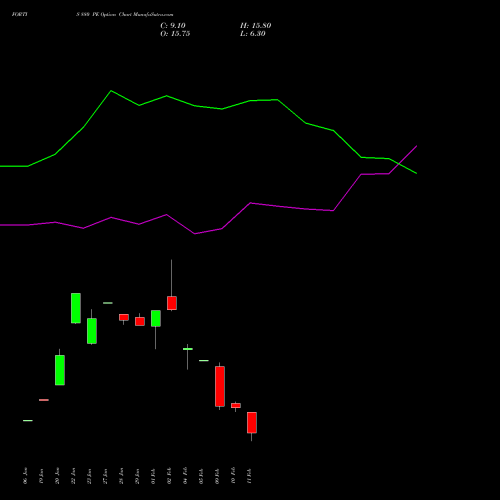
Task: Click the 'L: 6.30' low value
Action: tap(253, 34)
